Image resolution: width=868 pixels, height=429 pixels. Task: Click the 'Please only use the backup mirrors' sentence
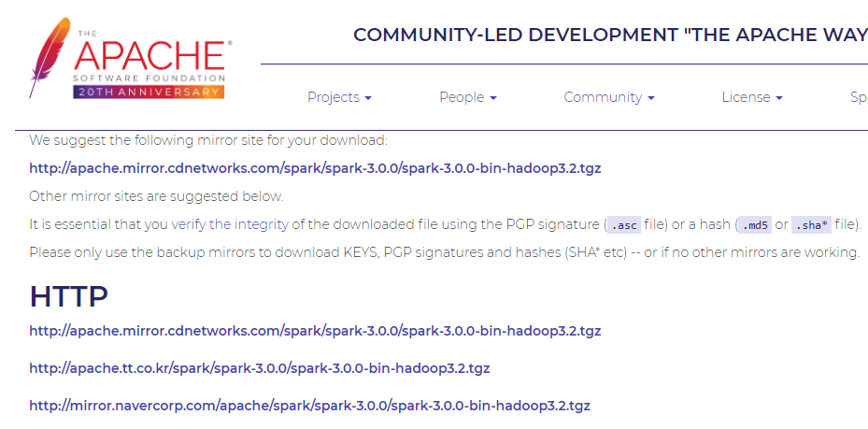click(x=445, y=251)
